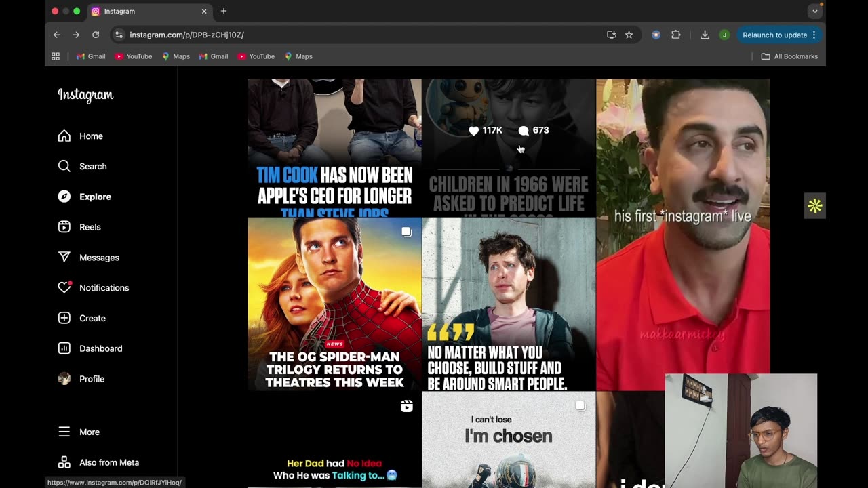The image size is (868, 488).
Task: Select the Instagram browser tab
Action: point(149,12)
